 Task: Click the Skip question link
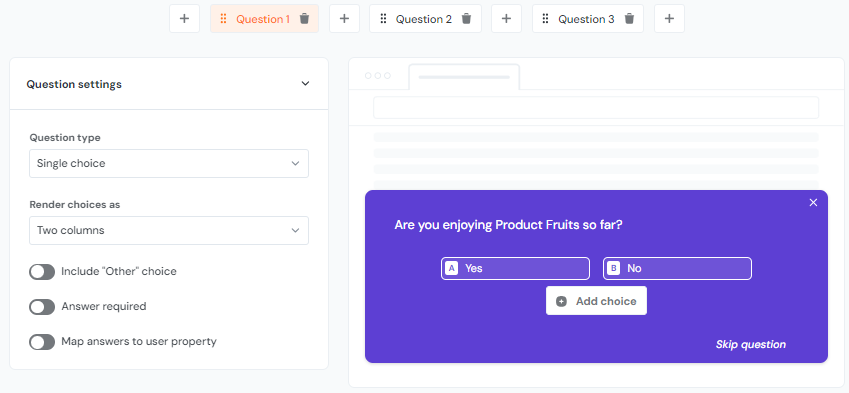(750, 344)
